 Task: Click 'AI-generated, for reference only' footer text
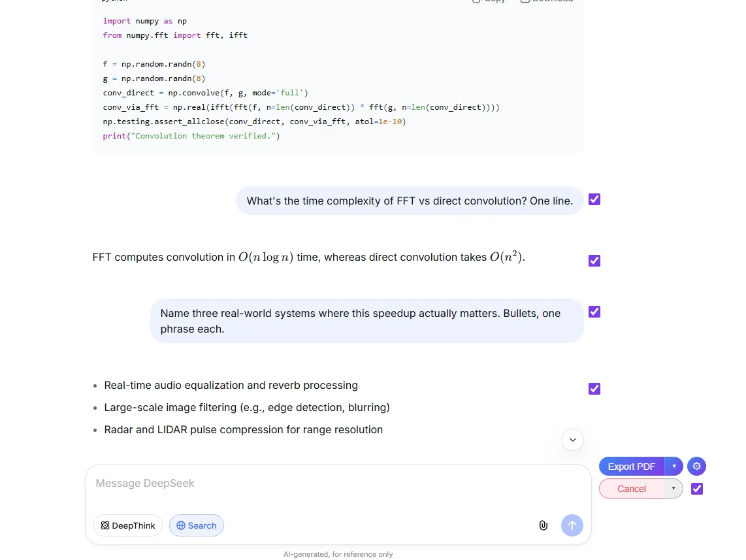tap(338, 554)
